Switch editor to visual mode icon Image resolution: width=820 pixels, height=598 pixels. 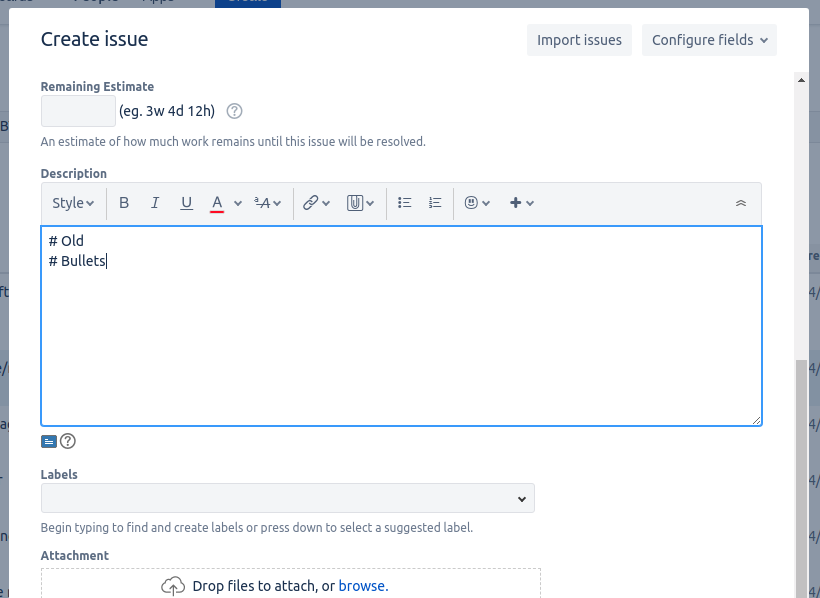(x=49, y=442)
